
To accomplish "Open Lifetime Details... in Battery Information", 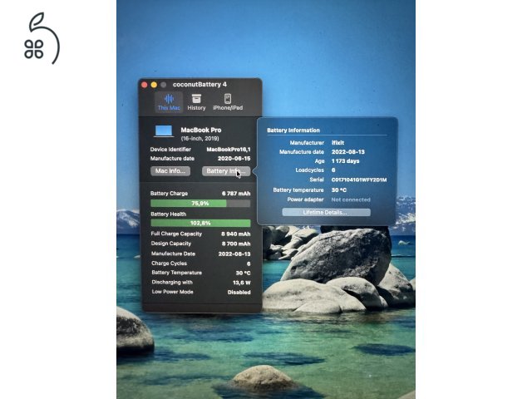I will pyautogui.click(x=326, y=213).
